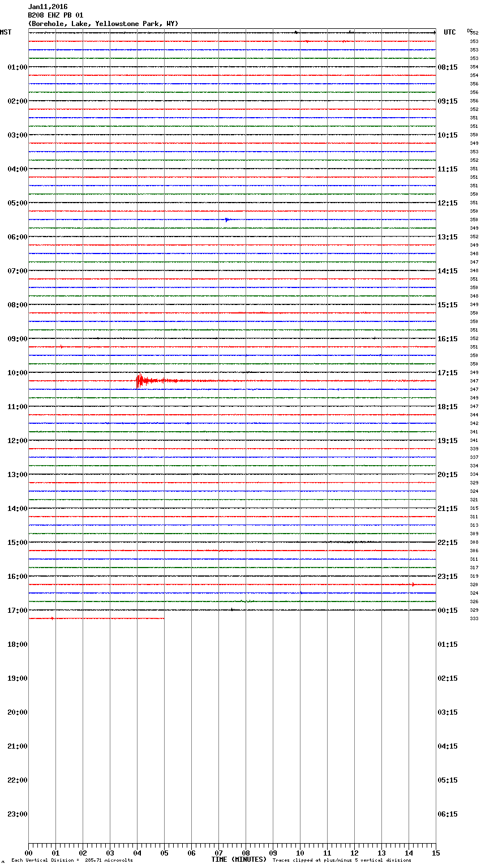Screen dimensions: 481x868
Task: Click the small blue spike on the 05:30 trace
Action: pyautogui.click(x=226, y=220)
